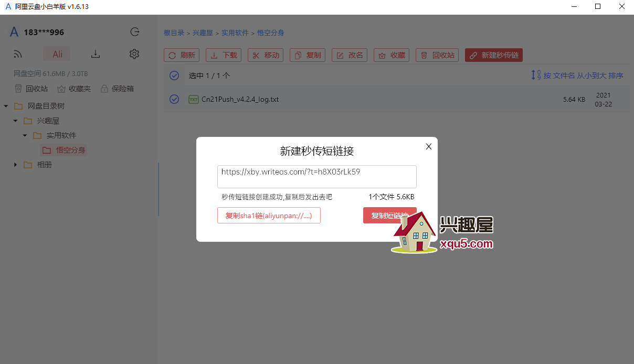634x364 pixels.
Task: Open 保险箱 in the sidebar
Action: (117, 89)
